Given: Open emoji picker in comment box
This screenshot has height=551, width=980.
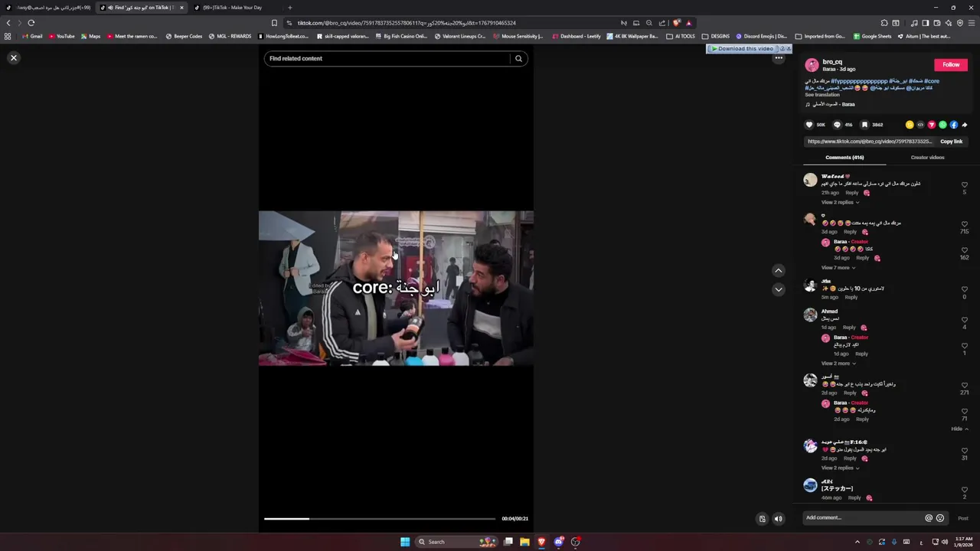Looking at the screenshot, I should [940, 518].
